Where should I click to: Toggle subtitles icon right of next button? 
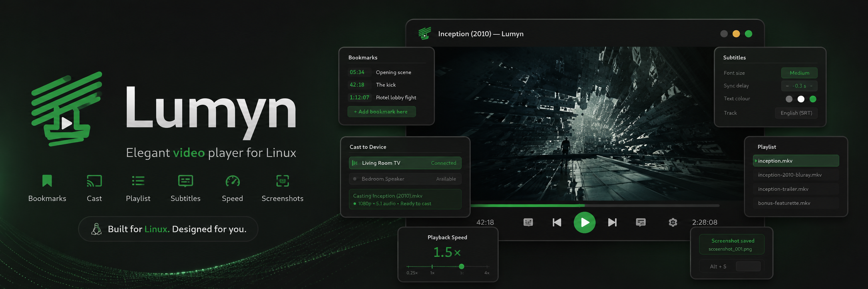(641, 222)
